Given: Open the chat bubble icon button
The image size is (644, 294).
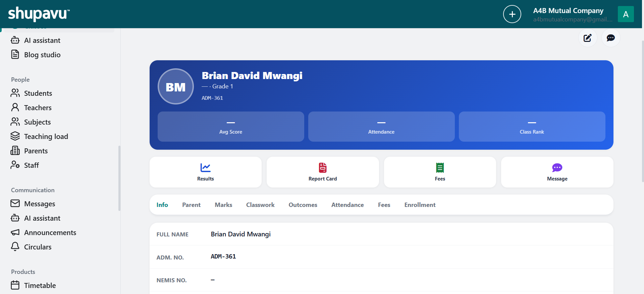Looking at the screenshot, I should tap(611, 38).
